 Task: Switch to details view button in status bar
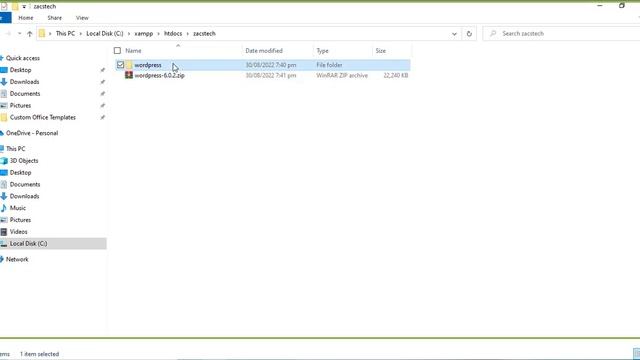[636, 354]
